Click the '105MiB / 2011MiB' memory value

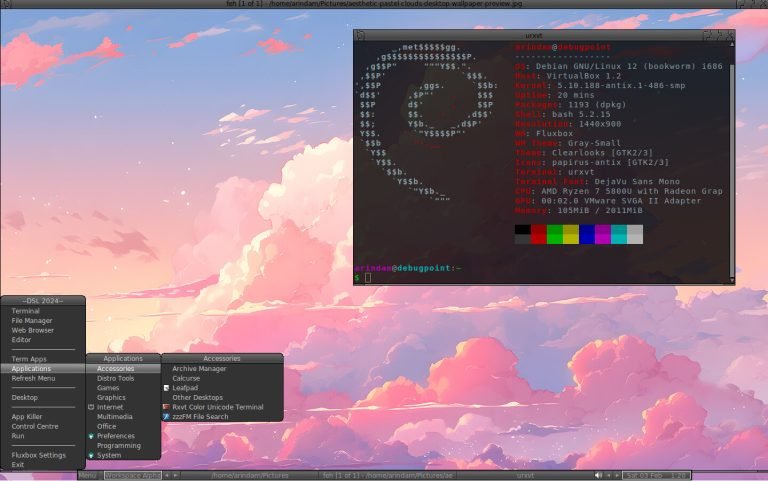[600, 210]
